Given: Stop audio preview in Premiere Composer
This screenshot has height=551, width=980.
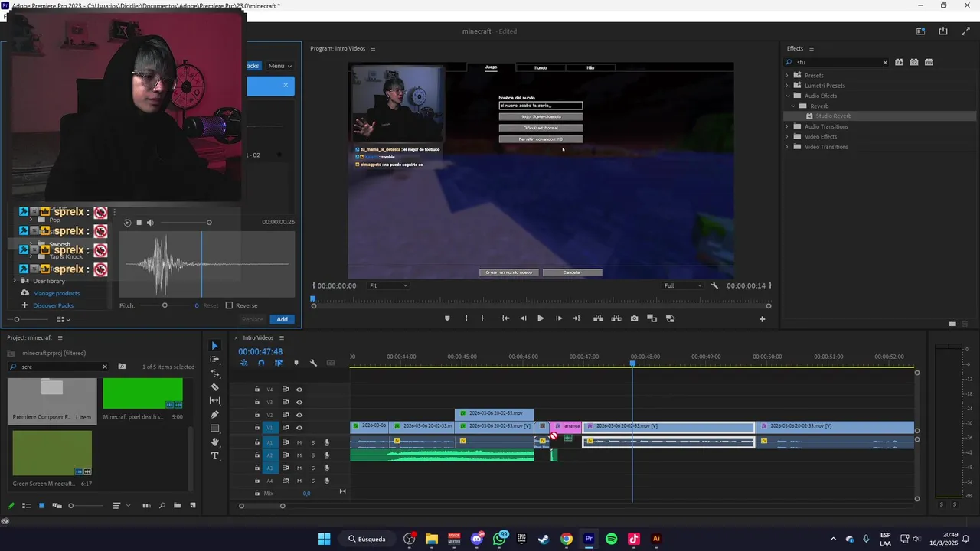Looking at the screenshot, I should [139, 223].
